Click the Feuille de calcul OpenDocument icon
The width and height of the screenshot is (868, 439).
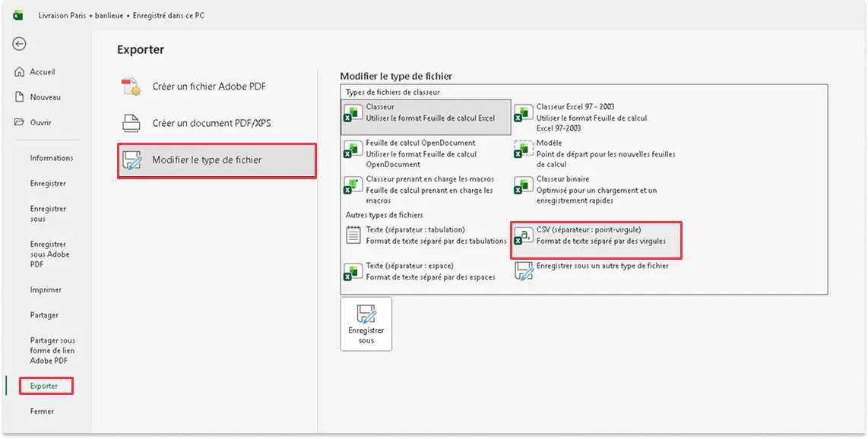pyautogui.click(x=352, y=149)
